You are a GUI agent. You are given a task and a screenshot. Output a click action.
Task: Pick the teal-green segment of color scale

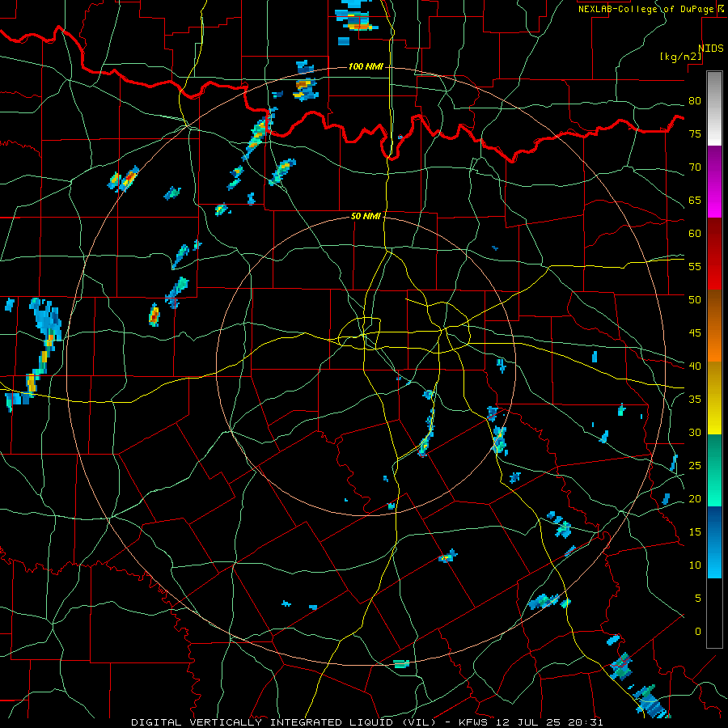[714, 470]
